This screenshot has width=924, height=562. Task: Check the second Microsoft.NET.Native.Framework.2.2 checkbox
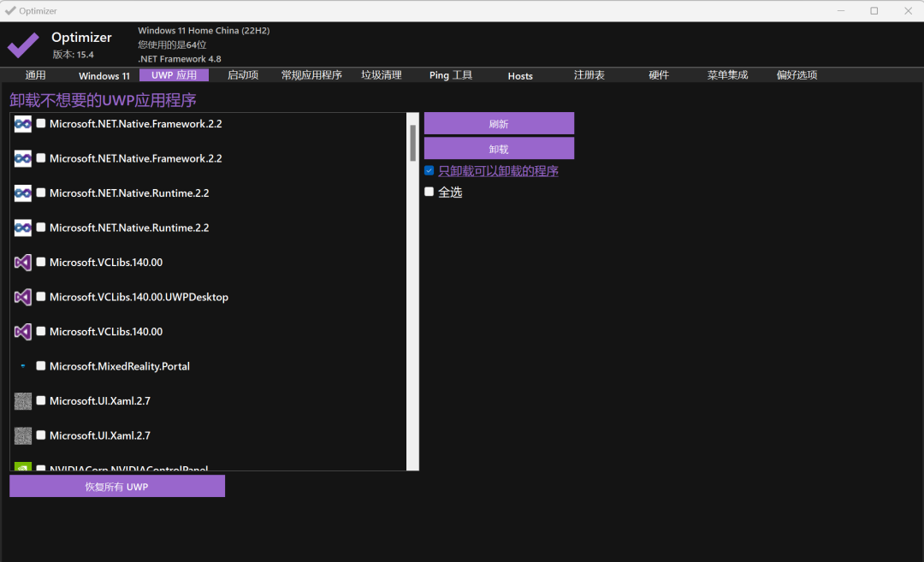point(41,158)
